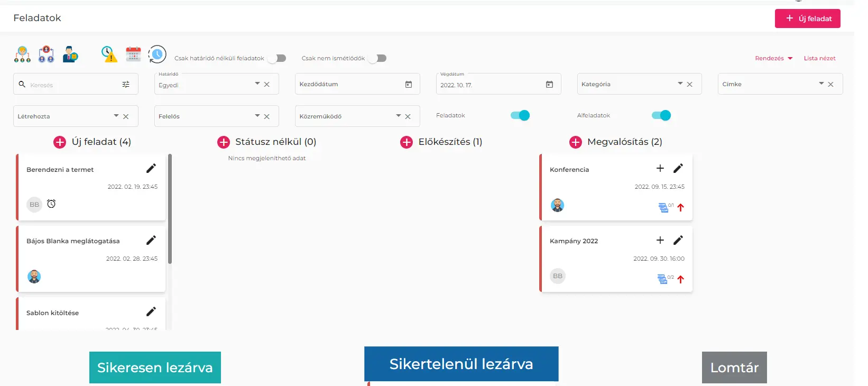Click the avatar on Bájos Blanka meglátogatása card

click(x=34, y=277)
